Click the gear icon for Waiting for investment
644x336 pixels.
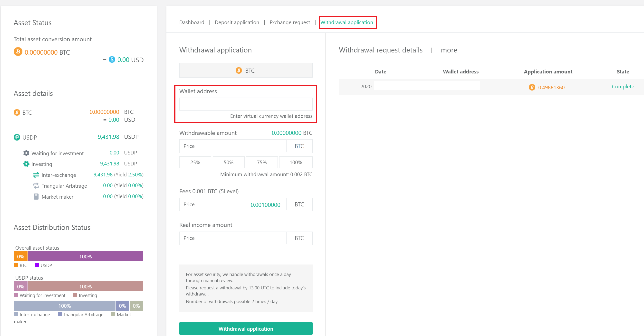[26, 153]
